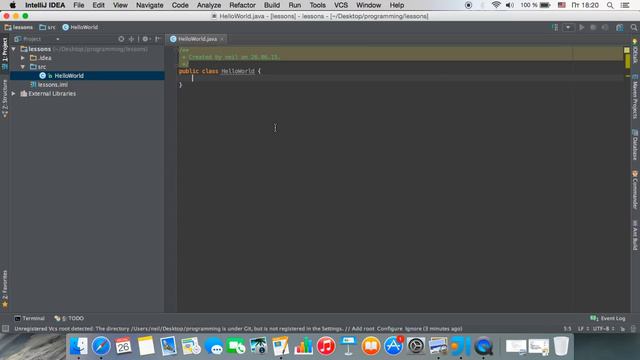Click the HelloWorld breadcrumb in navigation bar
Screen dimensions: 640x360
80,27
